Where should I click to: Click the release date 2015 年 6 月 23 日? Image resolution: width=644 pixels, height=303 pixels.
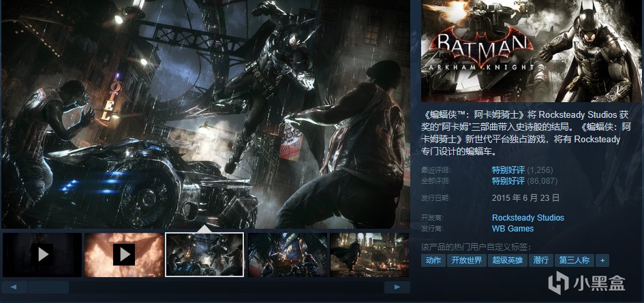pyautogui.click(x=525, y=198)
